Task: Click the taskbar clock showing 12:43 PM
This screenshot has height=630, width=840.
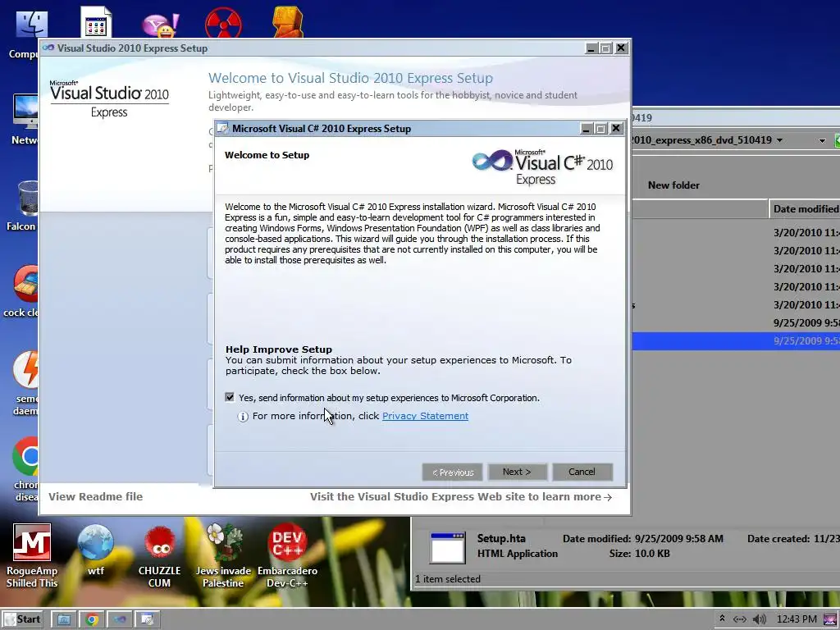Action: coord(797,619)
